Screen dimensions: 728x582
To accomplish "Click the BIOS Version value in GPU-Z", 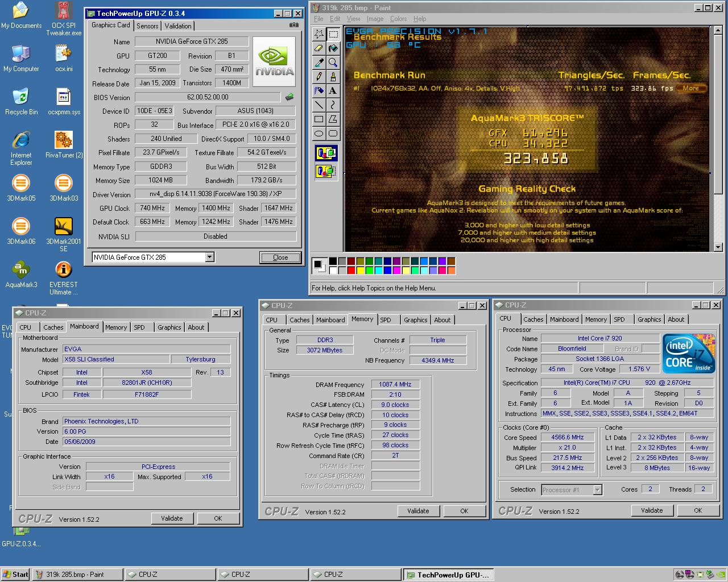I will [208, 97].
